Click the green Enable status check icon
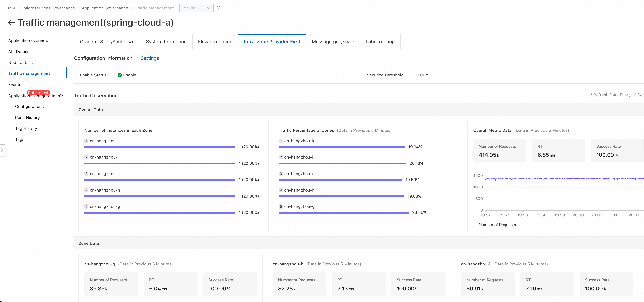This screenshot has width=644, height=302. (x=119, y=75)
